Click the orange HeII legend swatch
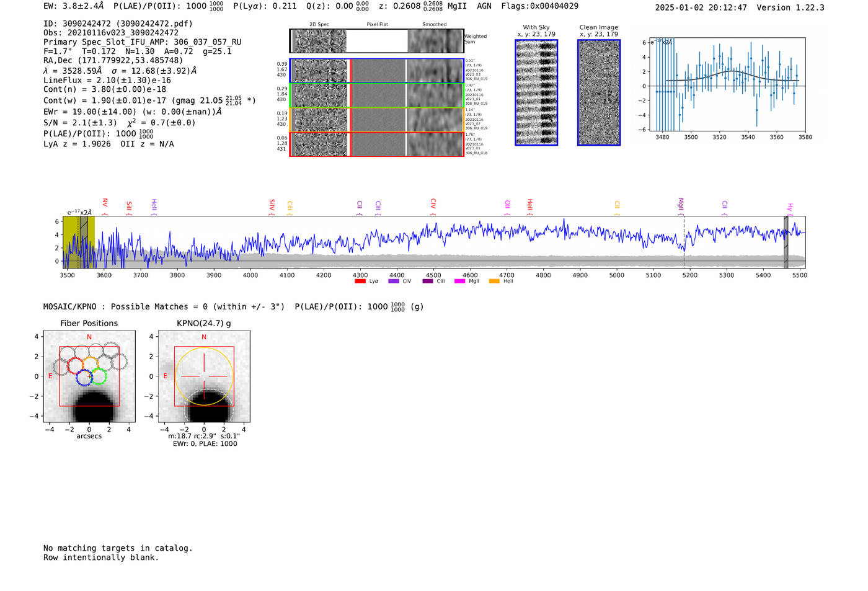 [494, 281]
